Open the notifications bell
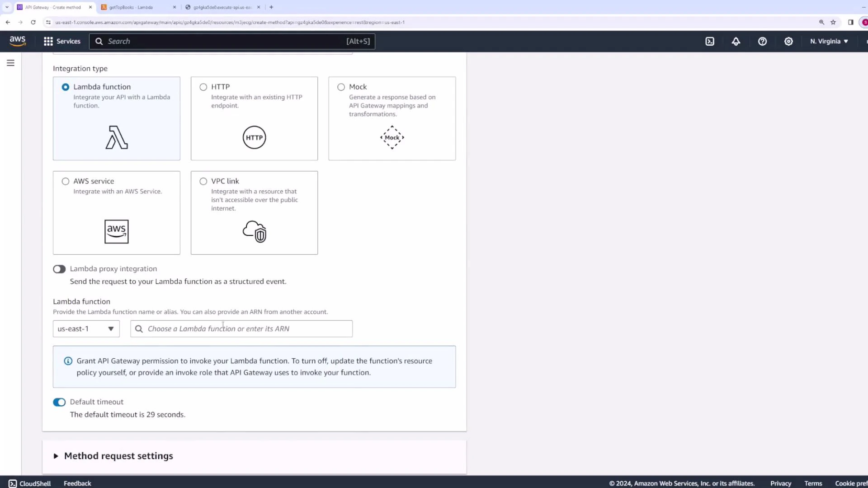 [736, 41]
